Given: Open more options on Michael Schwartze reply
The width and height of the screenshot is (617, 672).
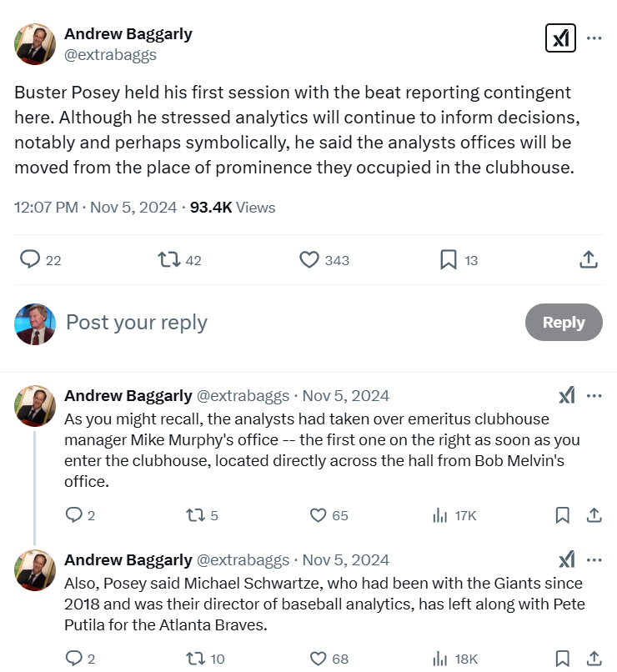Looking at the screenshot, I should point(594,559).
